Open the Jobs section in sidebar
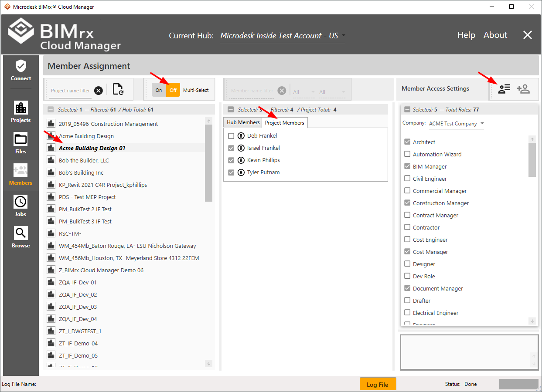Screen dimensions: 542x392 click(21, 206)
